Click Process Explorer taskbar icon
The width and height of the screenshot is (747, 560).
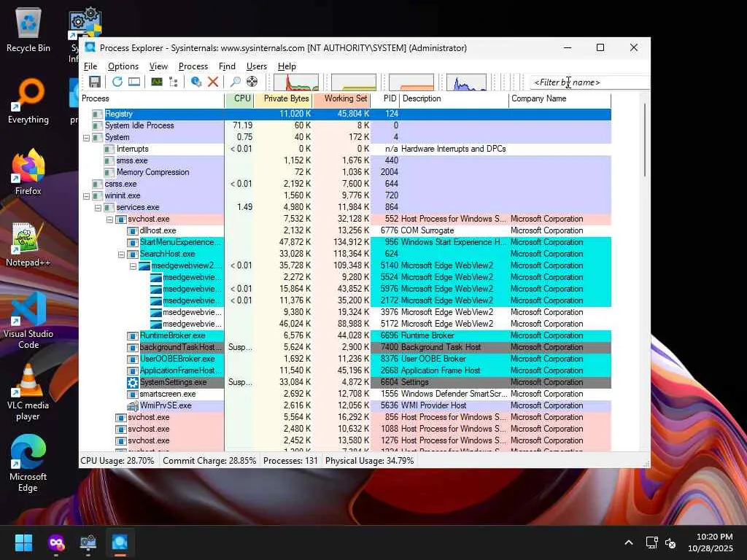coord(120,542)
